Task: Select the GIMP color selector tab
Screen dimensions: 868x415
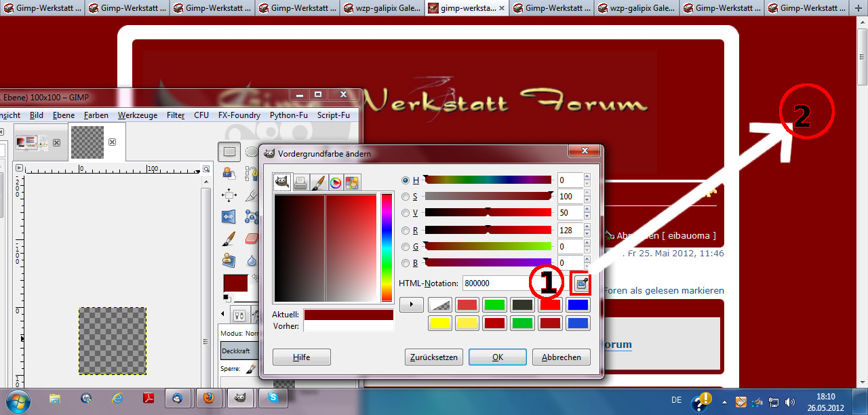Action: coord(282,182)
